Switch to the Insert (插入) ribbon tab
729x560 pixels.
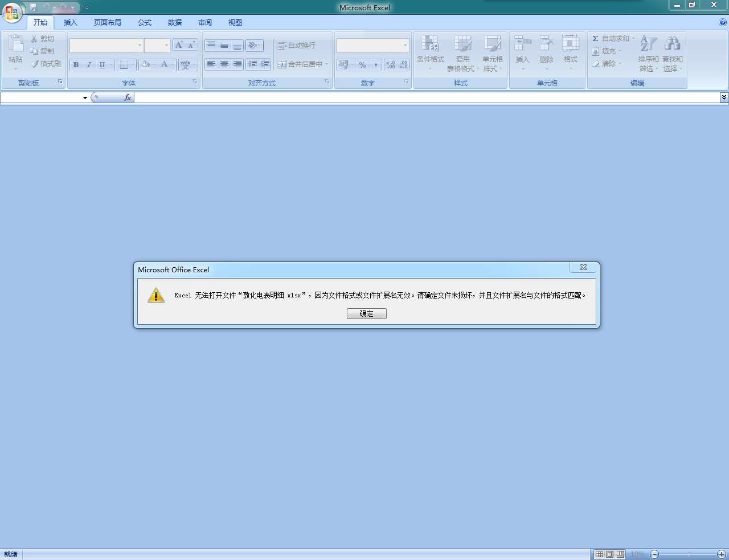point(71,23)
